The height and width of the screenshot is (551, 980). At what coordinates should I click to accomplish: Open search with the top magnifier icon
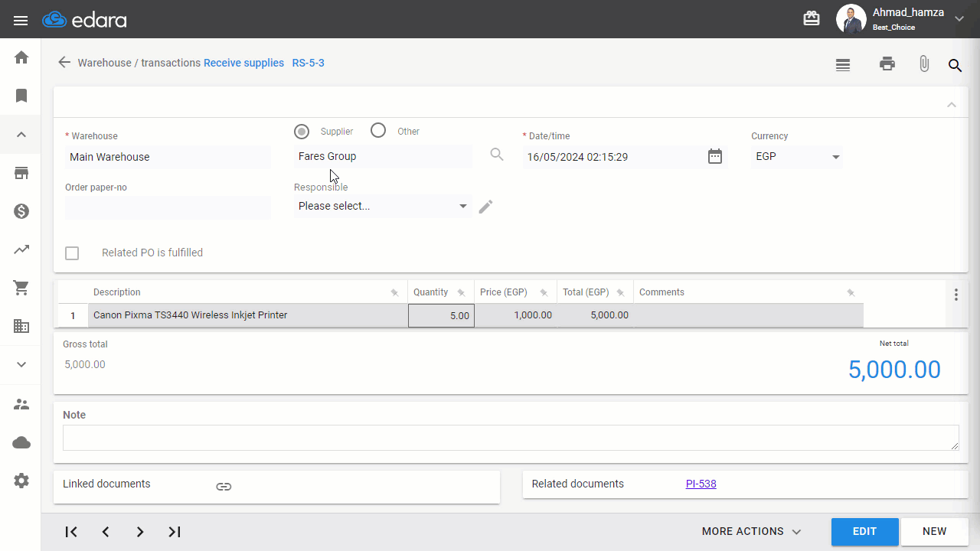955,66
